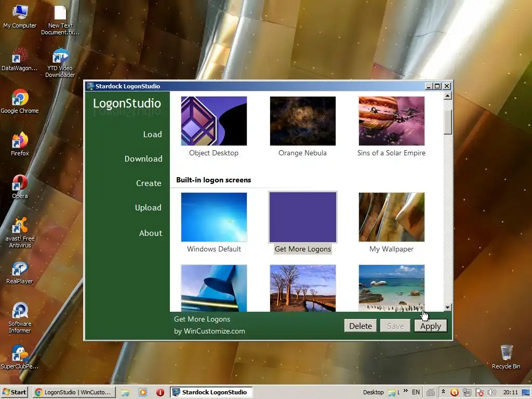The width and height of the screenshot is (532, 399).
Task: Open My Computer desktop icon
Action: pyautogui.click(x=20, y=16)
